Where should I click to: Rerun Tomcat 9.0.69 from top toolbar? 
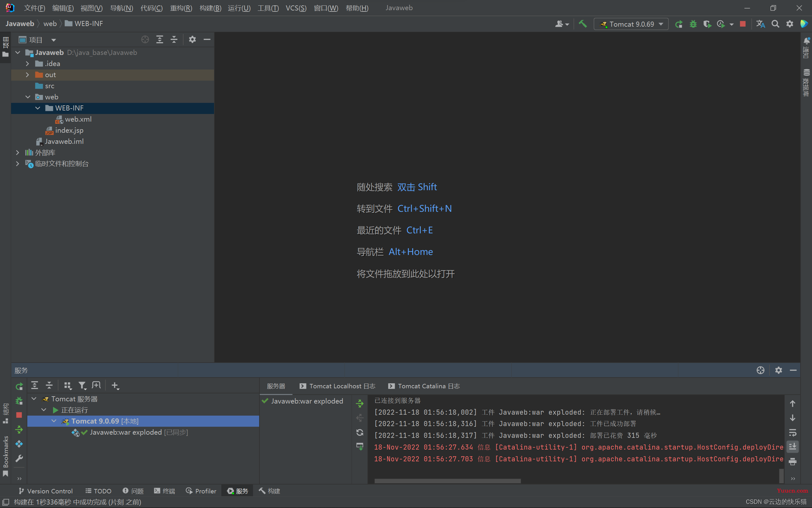click(679, 24)
